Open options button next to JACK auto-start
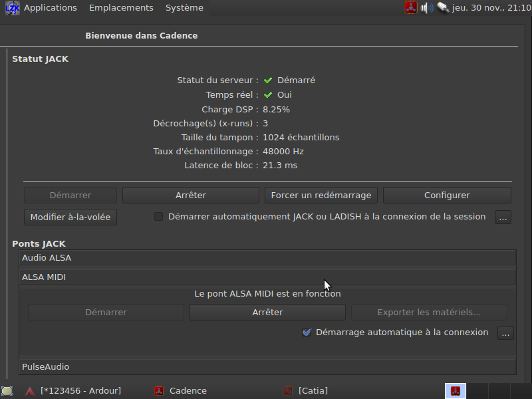The image size is (532, 399). [x=503, y=217]
